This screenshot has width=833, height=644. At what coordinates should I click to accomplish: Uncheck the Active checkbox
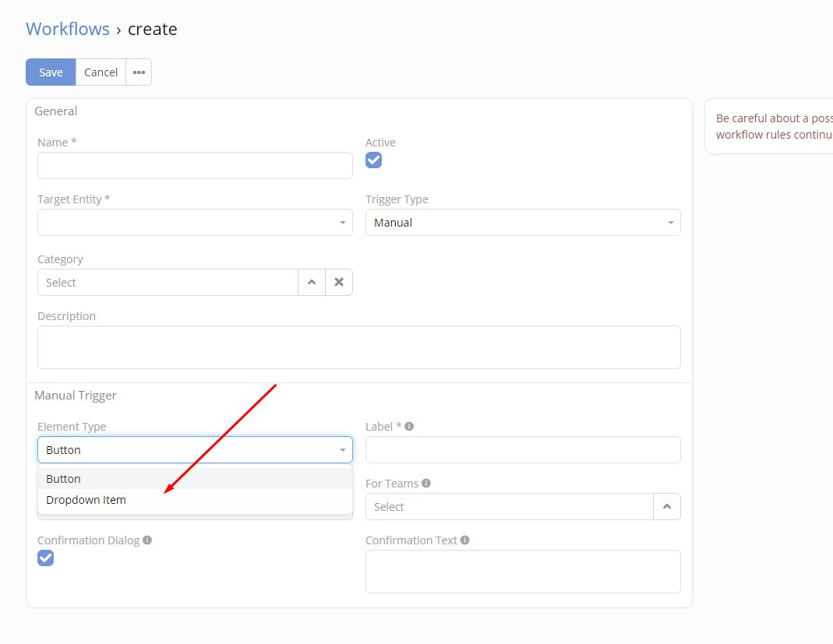pyautogui.click(x=374, y=160)
